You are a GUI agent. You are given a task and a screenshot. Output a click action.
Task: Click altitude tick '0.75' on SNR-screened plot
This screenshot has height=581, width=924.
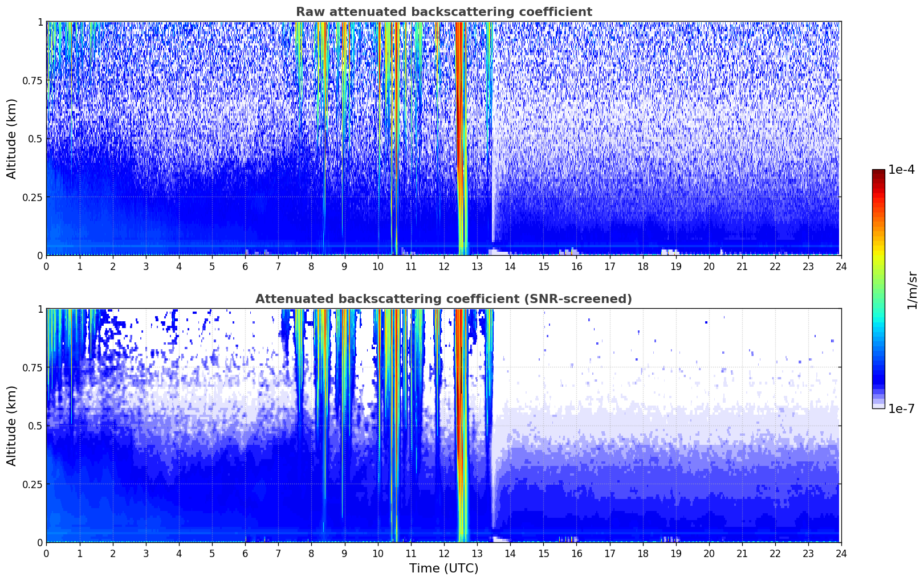coord(33,367)
